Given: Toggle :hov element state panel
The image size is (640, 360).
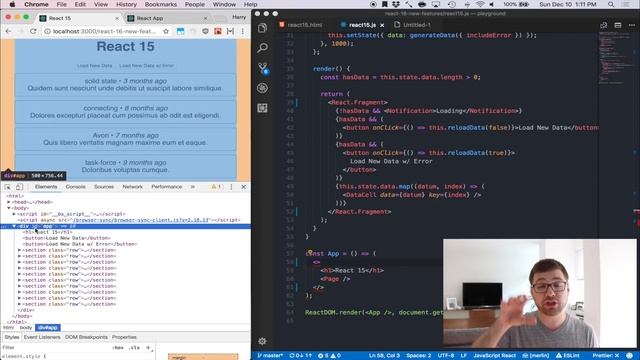Looking at the screenshot, I should point(118,348).
